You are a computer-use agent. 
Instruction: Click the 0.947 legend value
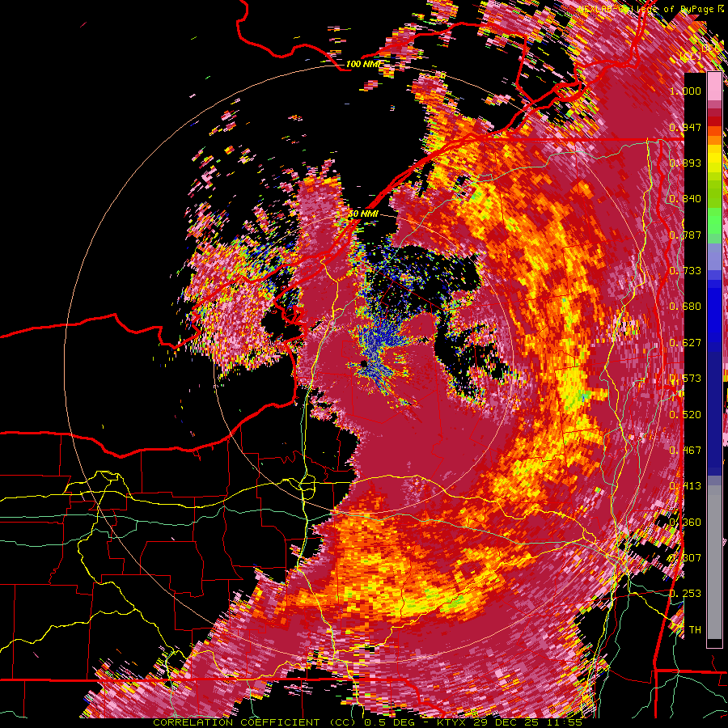click(685, 127)
